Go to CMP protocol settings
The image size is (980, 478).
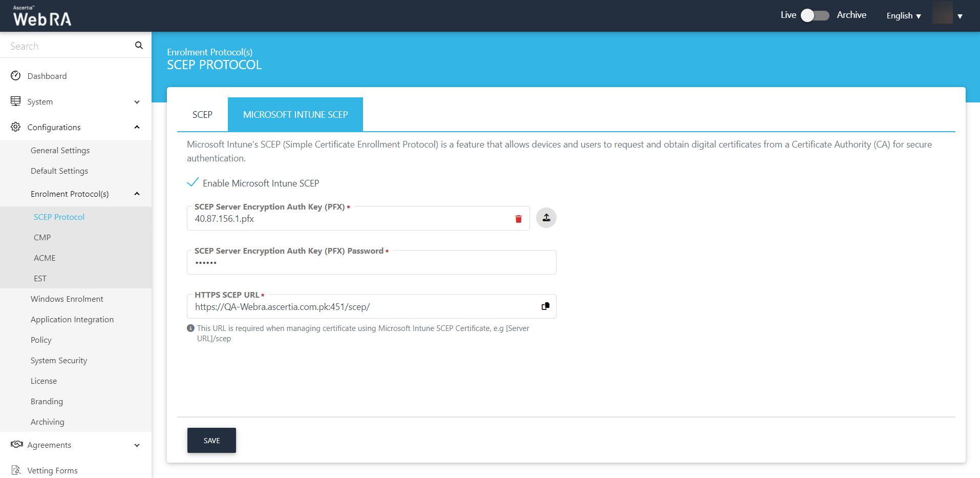[x=42, y=237]
